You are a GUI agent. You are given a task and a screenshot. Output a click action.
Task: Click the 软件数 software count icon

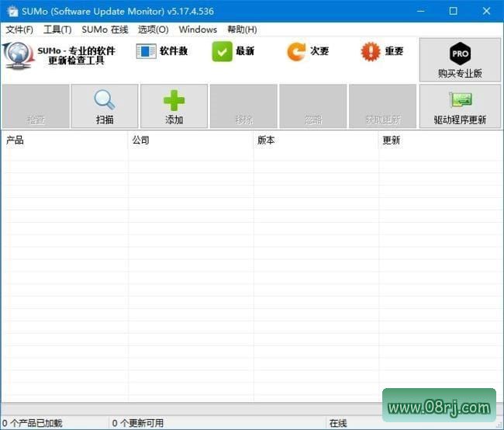coord(147,51)
